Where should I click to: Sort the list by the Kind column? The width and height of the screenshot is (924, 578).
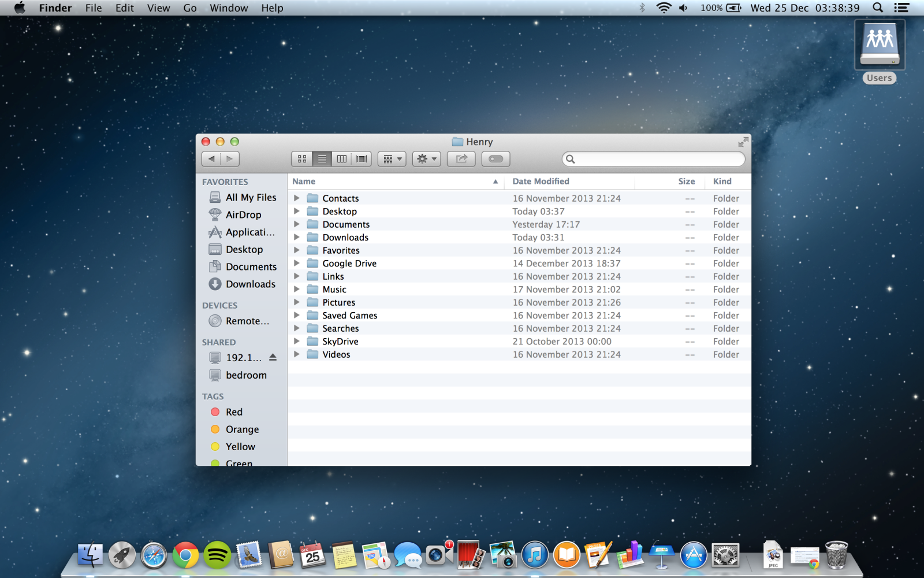tap(728, 181)
